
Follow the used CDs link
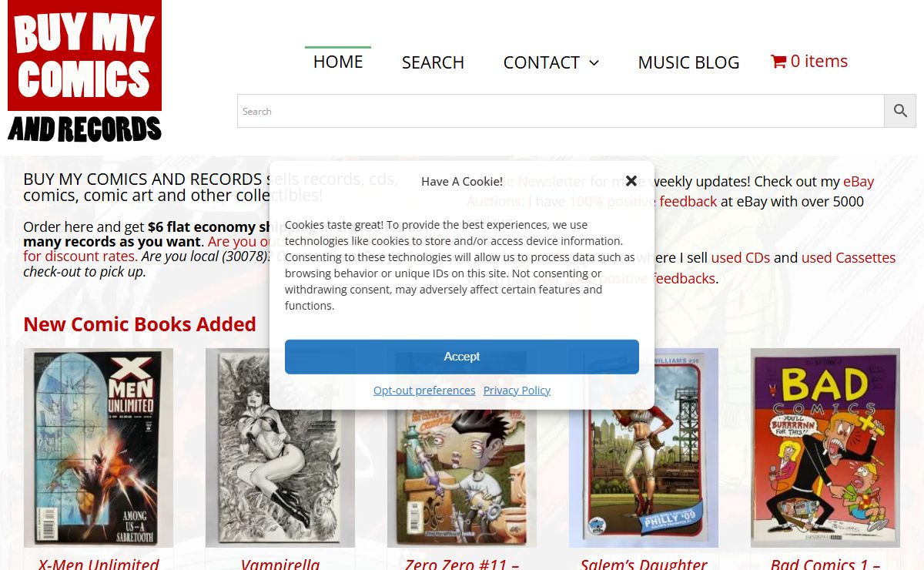(x=741, y=258)
